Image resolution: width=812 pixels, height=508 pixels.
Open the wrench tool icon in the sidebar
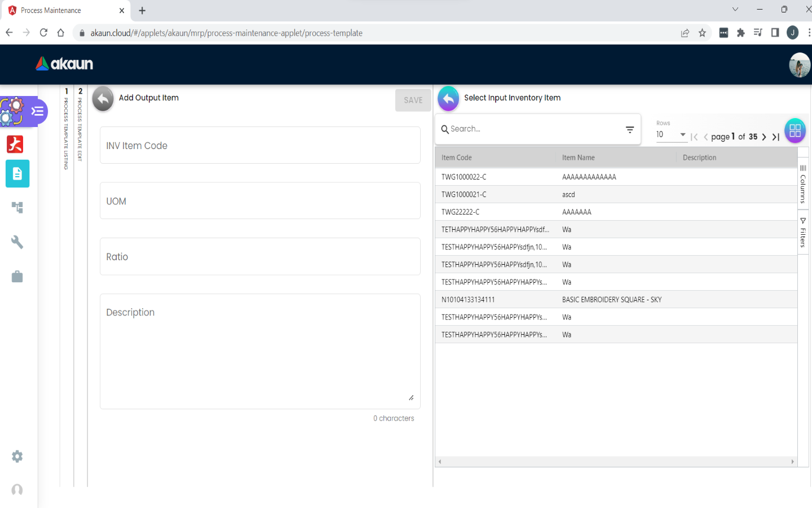tap(17, 242)
